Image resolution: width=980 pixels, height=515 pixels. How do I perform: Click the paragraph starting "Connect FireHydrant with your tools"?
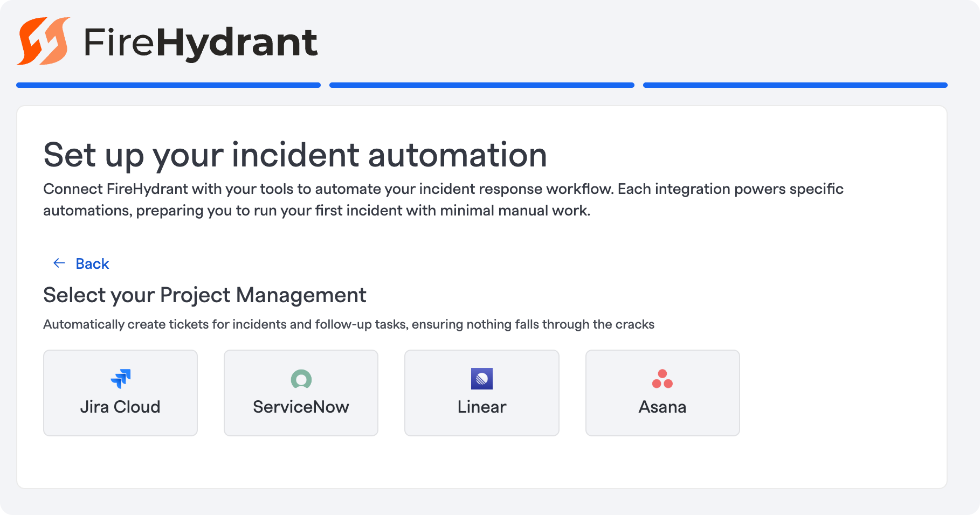pos(443,199)
